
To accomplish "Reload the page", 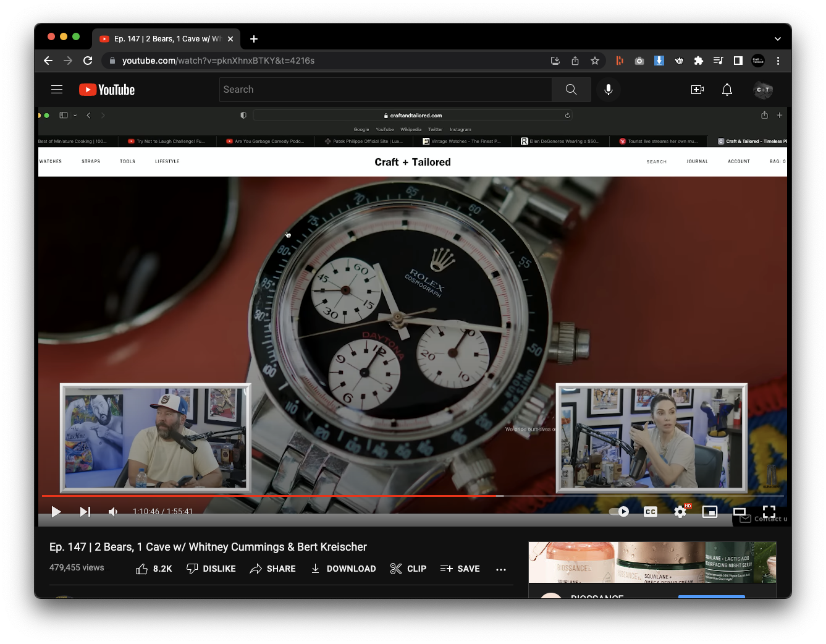I will coord(88,61).
